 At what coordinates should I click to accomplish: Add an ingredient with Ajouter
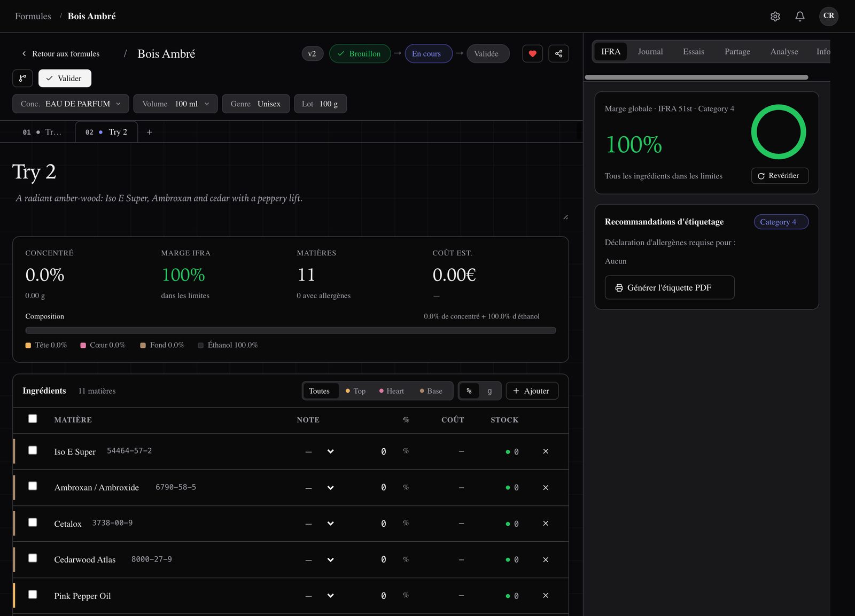532,391
